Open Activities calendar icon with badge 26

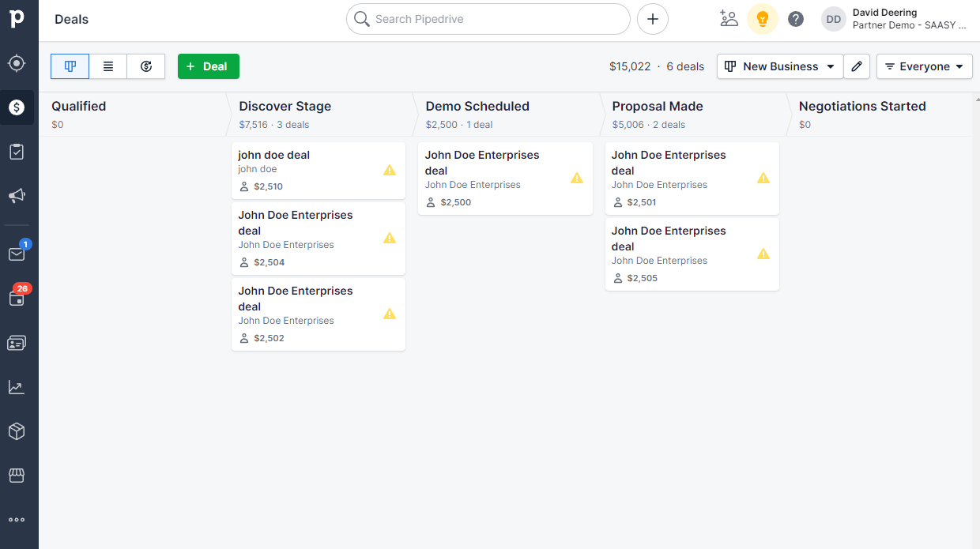17,298
